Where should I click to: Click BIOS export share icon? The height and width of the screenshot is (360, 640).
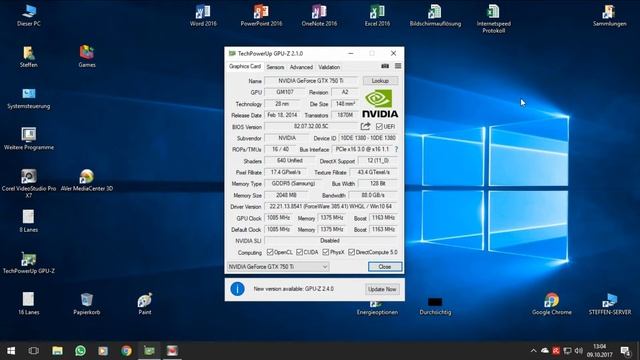[365, 126]
